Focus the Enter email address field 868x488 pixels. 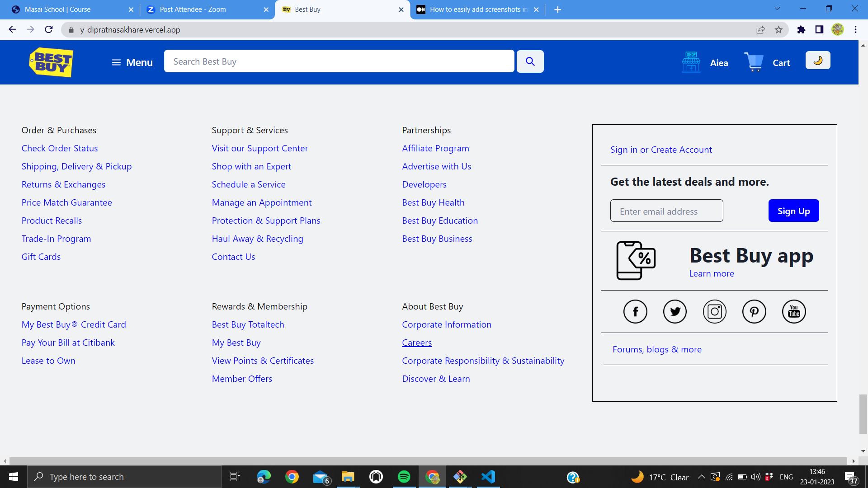click(666, 211)
